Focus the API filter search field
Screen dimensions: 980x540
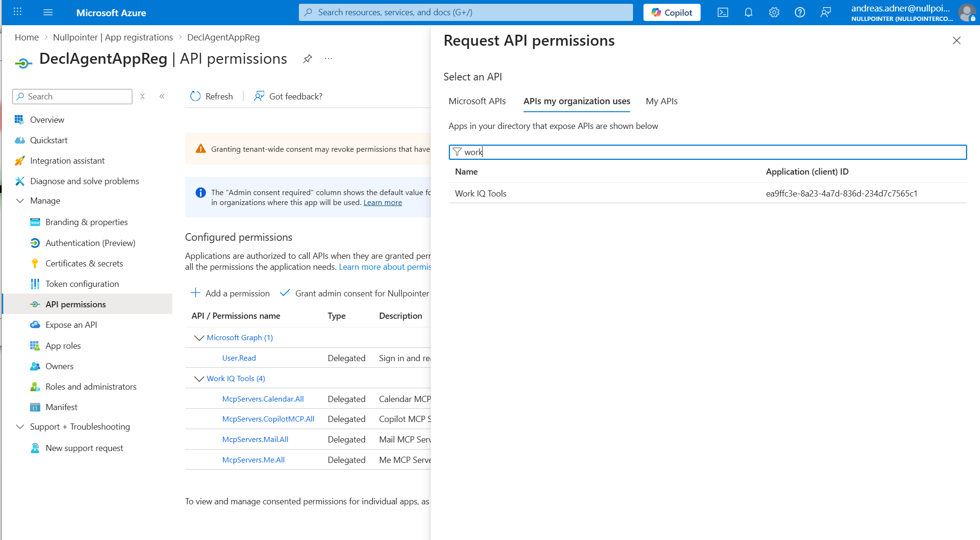point(707,152)
